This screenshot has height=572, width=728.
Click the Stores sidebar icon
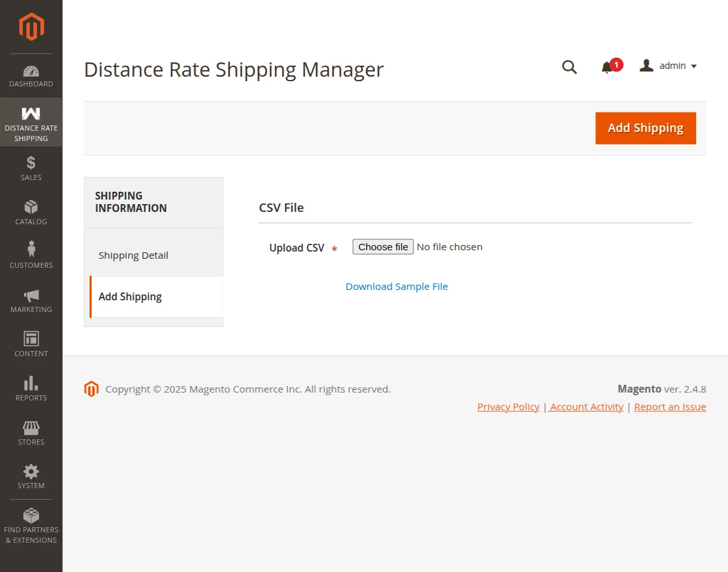click(31, 432)
